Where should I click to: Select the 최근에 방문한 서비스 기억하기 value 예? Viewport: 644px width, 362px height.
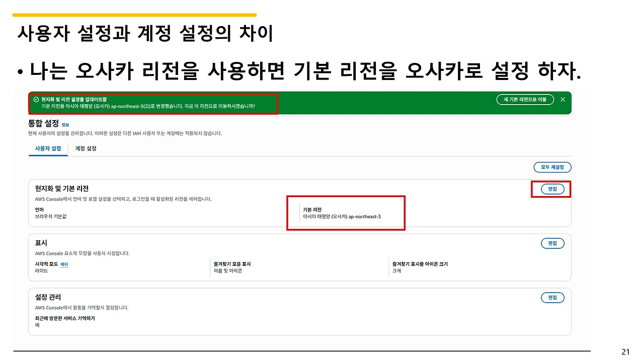click(x=37, y=326)
